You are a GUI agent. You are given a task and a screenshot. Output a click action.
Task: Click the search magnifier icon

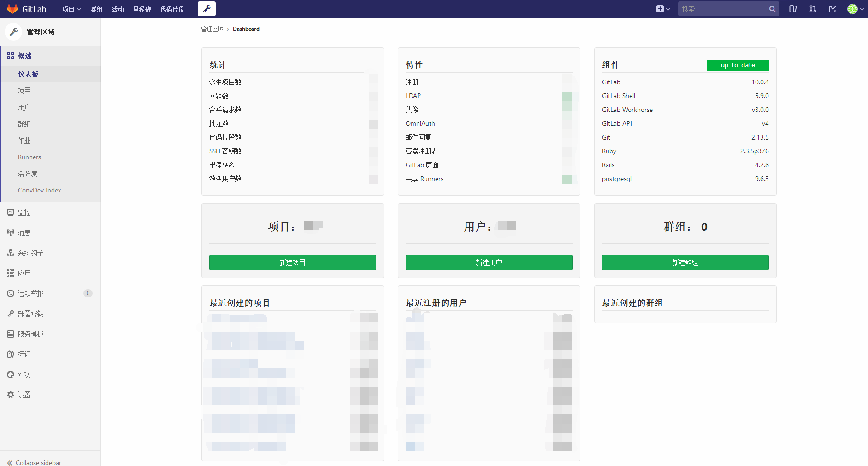[x=772, y=9]
